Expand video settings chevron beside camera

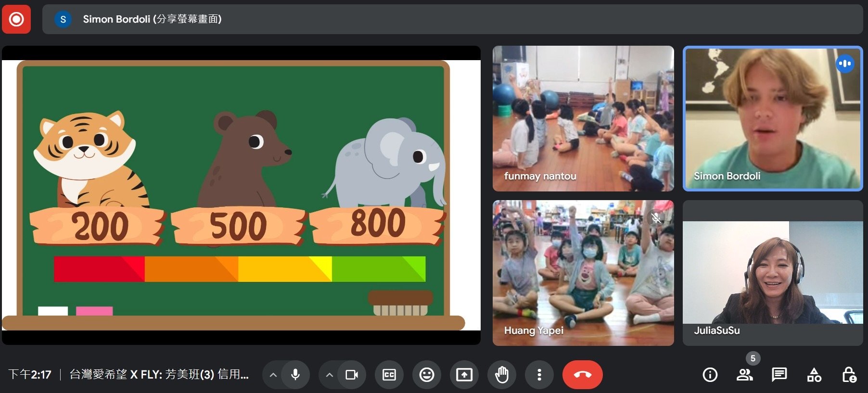click(x=330, y=375)
